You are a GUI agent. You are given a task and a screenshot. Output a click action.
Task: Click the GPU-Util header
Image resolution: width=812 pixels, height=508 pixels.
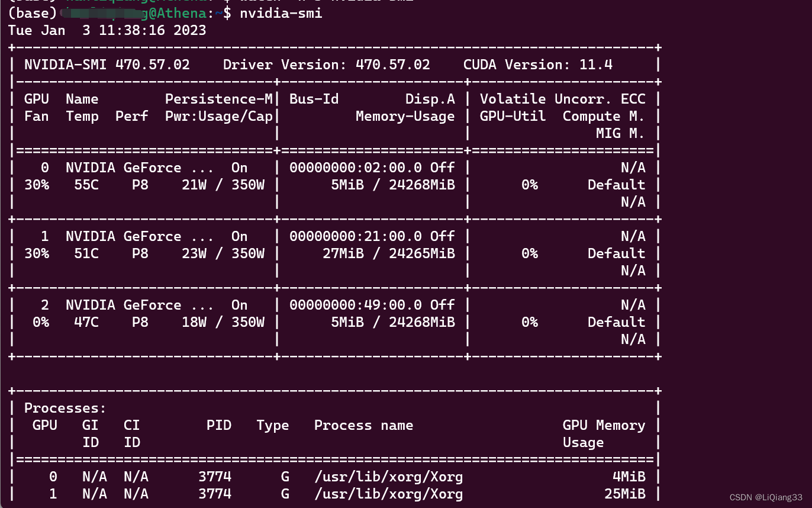513,116
